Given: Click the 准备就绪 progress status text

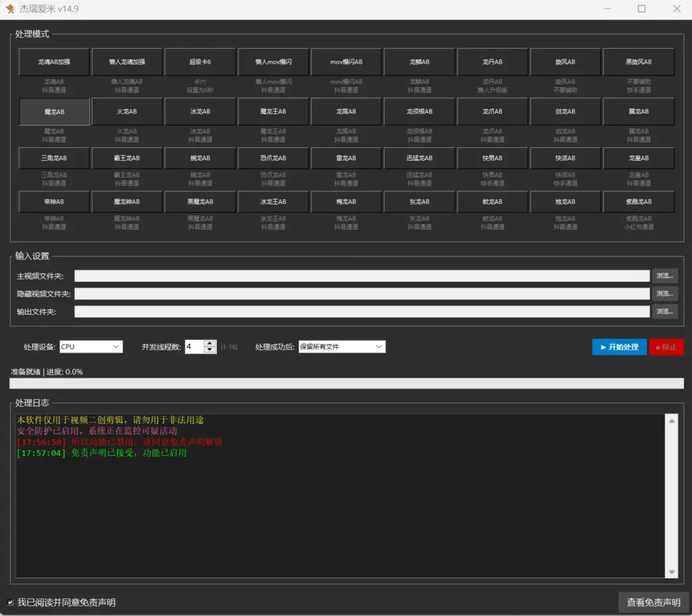Looking at the screenshot, I should 47,372.
